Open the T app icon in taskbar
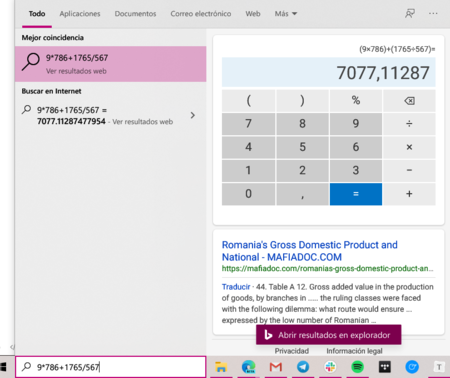 pos(439,367)
